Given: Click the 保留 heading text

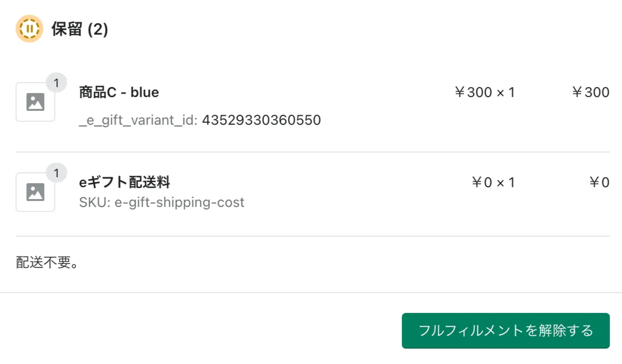Looking at the screenshot, I should (x=67, y=29).
